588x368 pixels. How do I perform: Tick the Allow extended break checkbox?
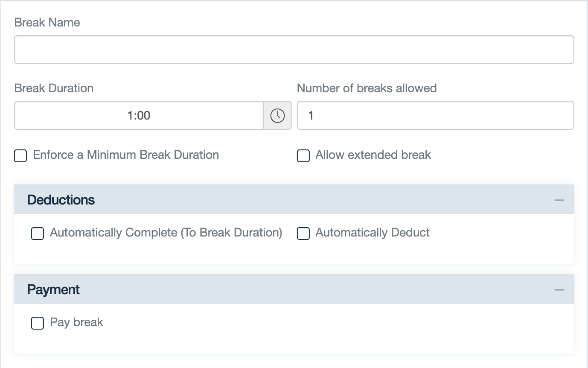coord(303,156)
